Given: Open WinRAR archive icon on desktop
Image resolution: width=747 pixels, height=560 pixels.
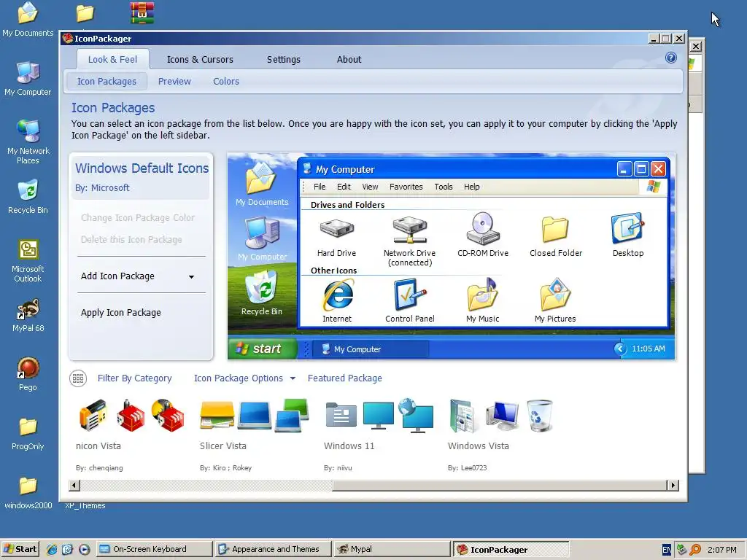Looking at the screenshot, I should [142, 13].
